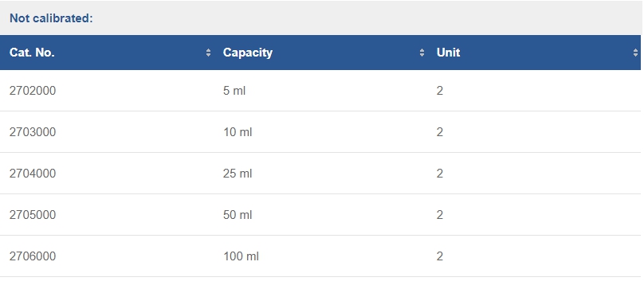Toggle the Unit column sort arrows
This screenshot has height=289, width=644.
635,53
